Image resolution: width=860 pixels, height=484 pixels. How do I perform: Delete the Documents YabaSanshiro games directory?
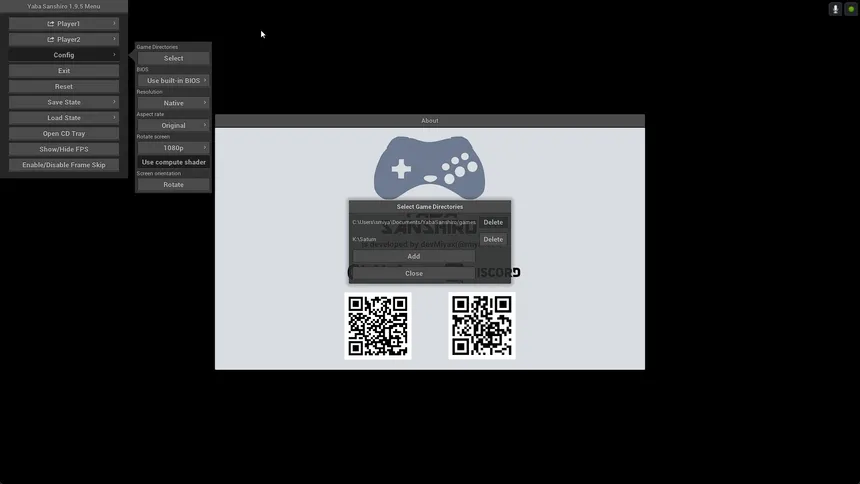click(x=493, y=222)
